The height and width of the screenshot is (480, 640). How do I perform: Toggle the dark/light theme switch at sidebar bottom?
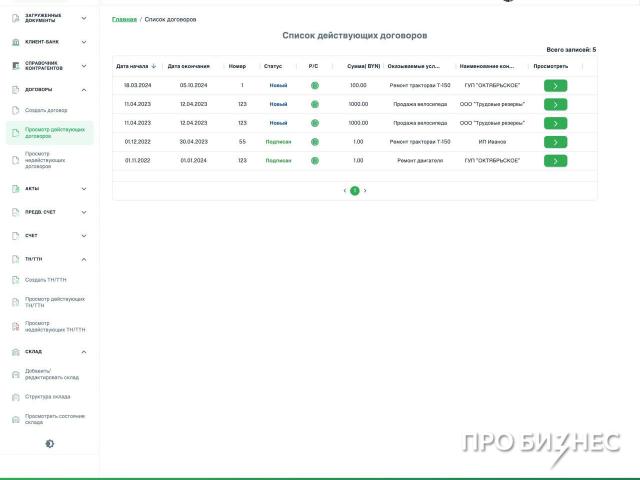pyautogui.click(x=50, y=444)
